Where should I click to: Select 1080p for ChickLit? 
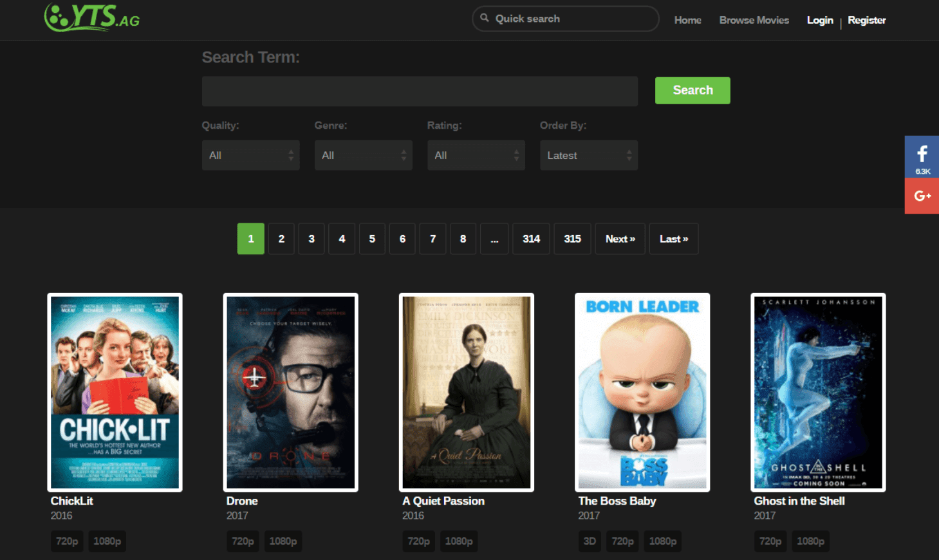[107, 541]
